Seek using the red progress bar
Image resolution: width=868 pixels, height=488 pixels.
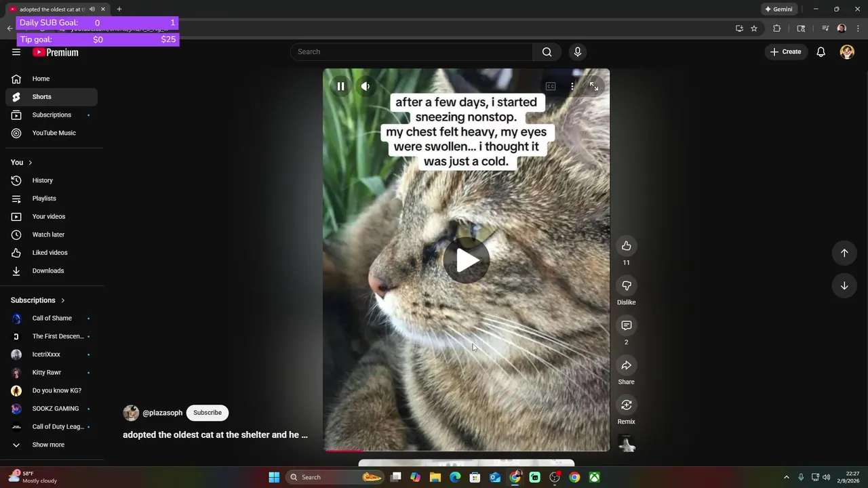pyautogui.click(x=467, y=450)
